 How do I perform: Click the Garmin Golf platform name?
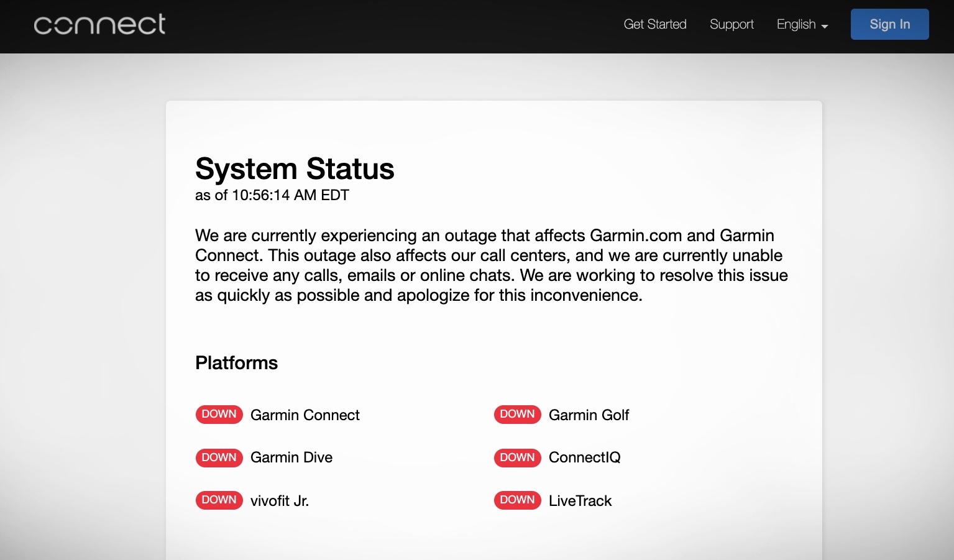coord(589,415)
